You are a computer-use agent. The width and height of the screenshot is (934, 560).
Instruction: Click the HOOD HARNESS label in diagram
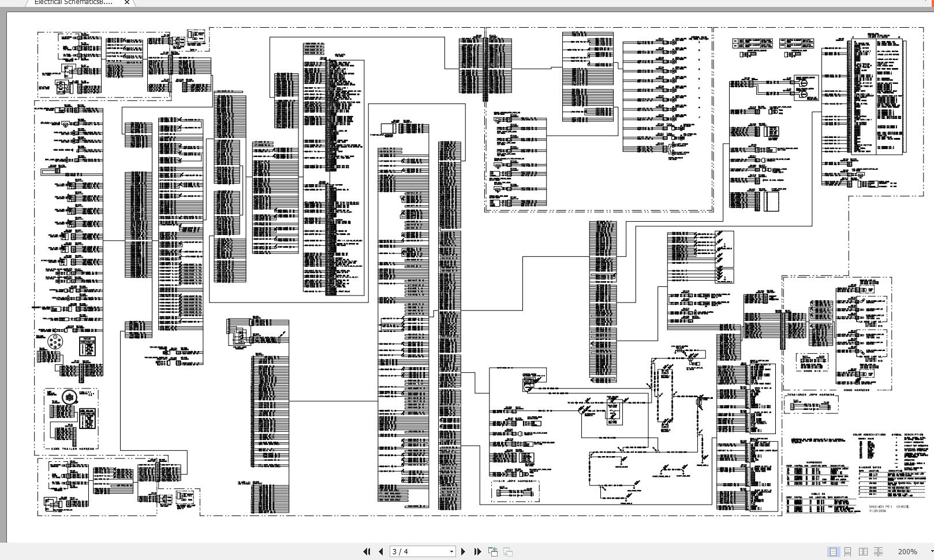[x=856, y=390]
